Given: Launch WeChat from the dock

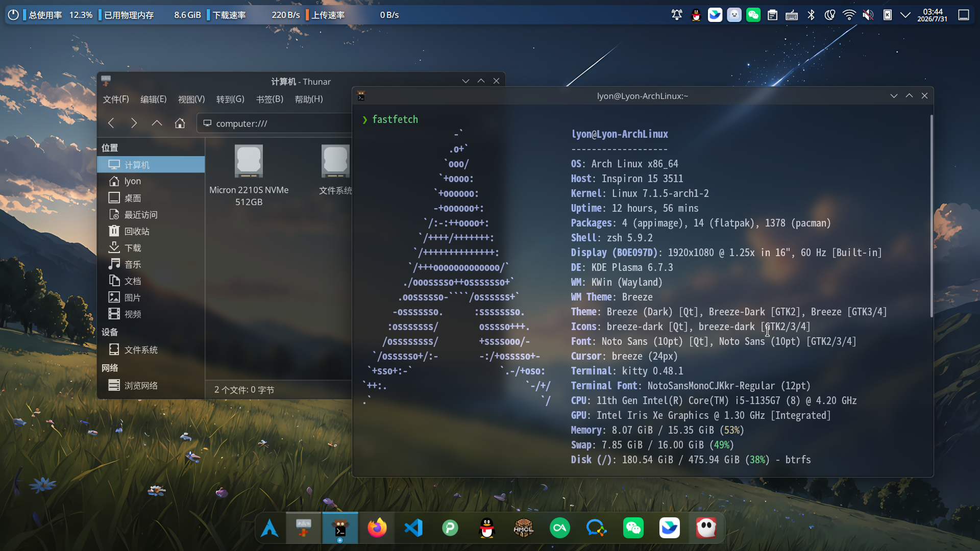Looking at the screenshot, I should tap(633, 528).
